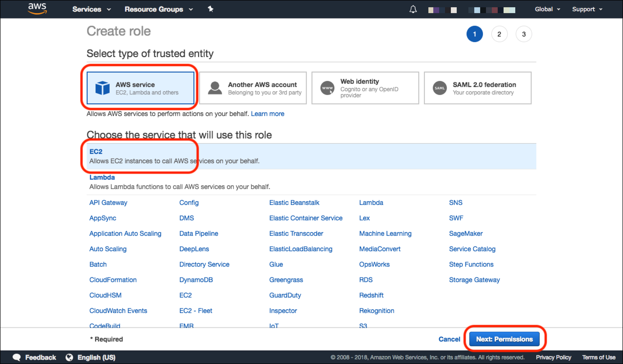Select Config service

point(189,203)
